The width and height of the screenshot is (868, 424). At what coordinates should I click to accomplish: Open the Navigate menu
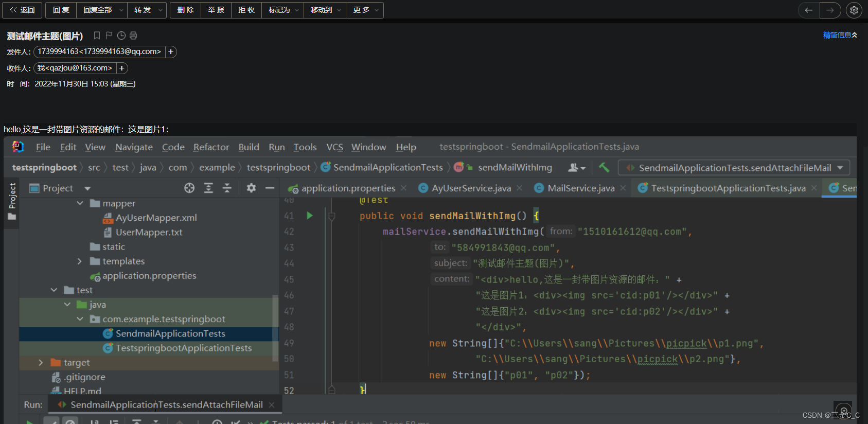(134, 147)
